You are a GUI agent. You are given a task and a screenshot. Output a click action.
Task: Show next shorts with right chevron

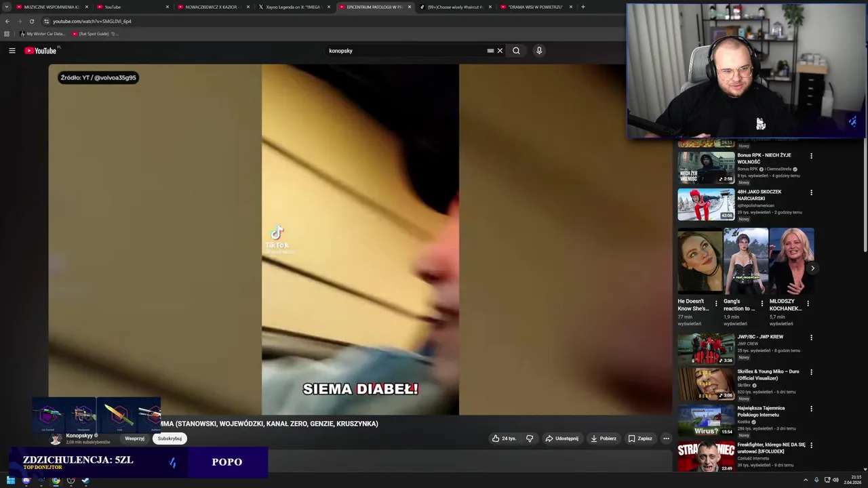coord(812,268)
